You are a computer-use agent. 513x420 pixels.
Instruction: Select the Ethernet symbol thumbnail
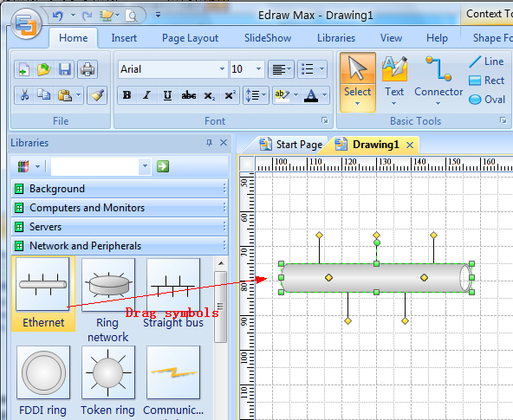tap(43, 294)
